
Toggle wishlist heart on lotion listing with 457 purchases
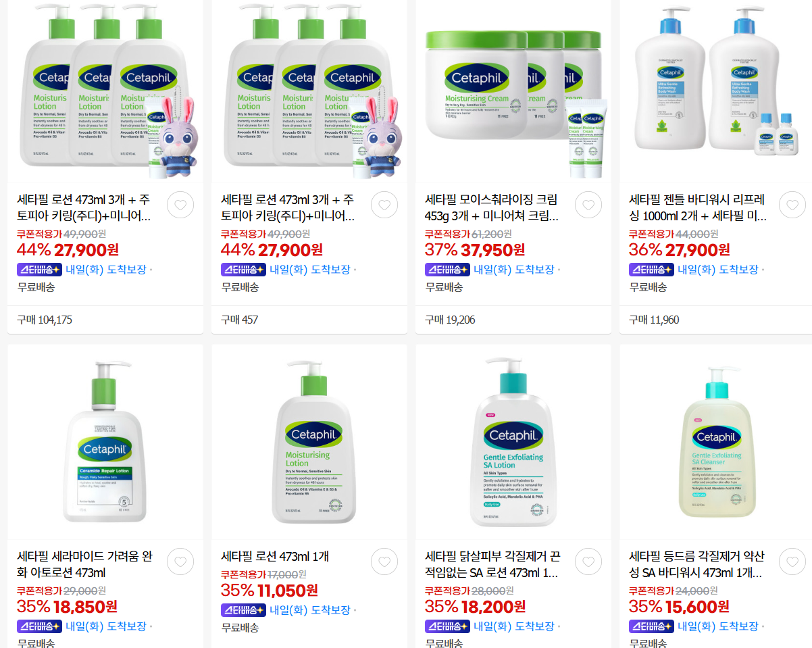384,205
